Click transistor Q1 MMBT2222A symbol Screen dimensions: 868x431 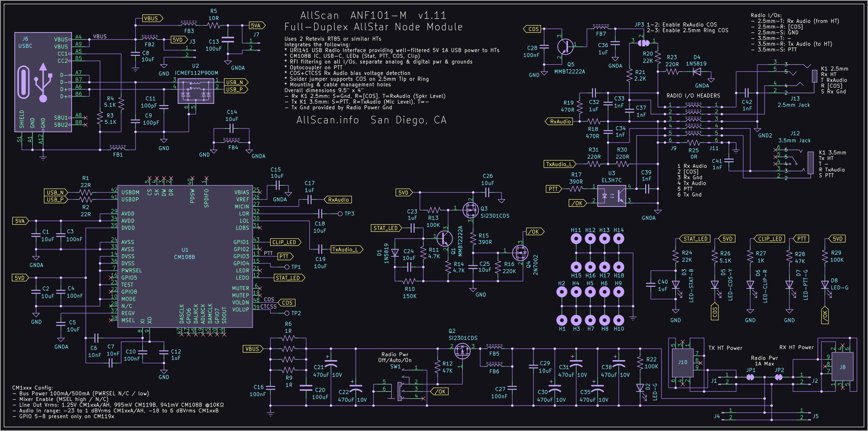click(445, 238)
